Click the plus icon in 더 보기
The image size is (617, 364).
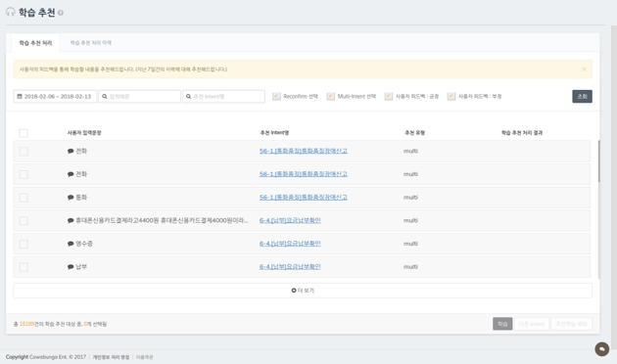tap(294, 291)
